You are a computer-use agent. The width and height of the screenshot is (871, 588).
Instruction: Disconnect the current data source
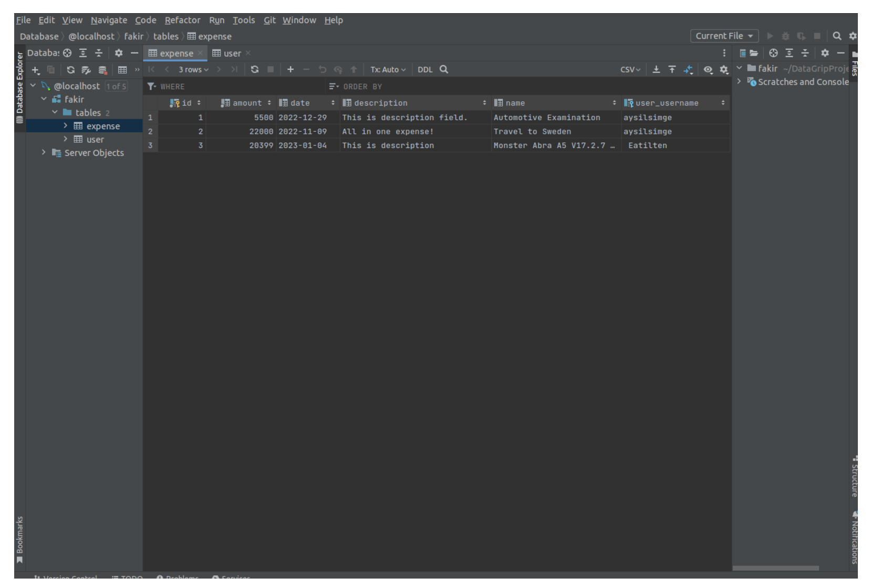(x=102, y=69)
